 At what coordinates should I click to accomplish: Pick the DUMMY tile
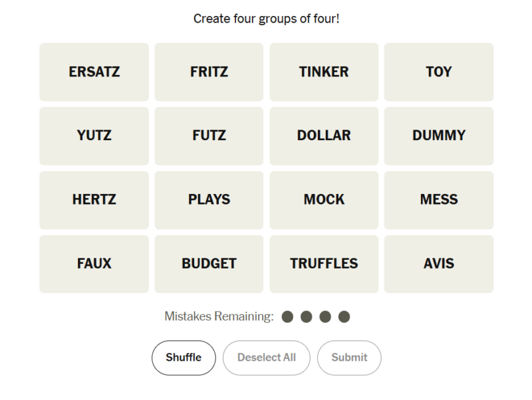coord(439,136)
